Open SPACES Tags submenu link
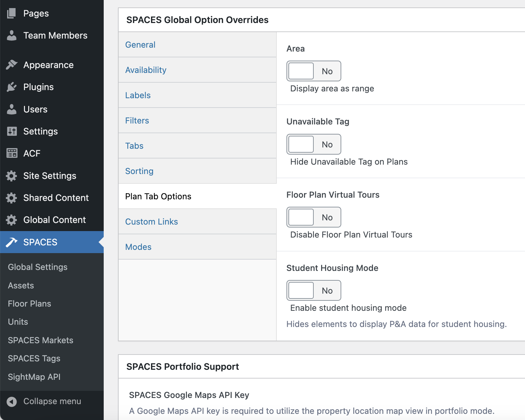The image size is (525, 420). click(34, 358)
